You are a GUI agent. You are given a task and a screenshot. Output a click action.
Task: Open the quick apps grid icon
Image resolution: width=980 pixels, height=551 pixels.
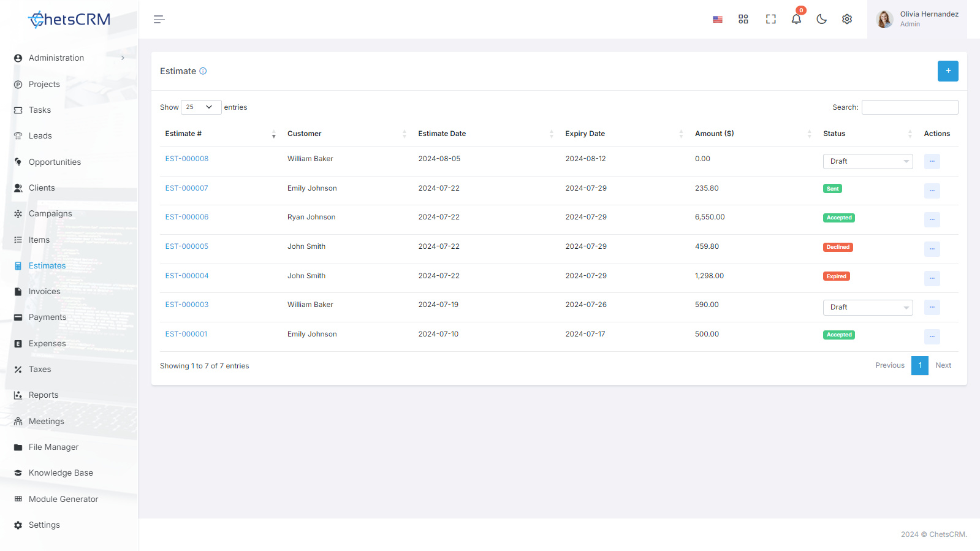pyautogui.click(x=743, y=20)
